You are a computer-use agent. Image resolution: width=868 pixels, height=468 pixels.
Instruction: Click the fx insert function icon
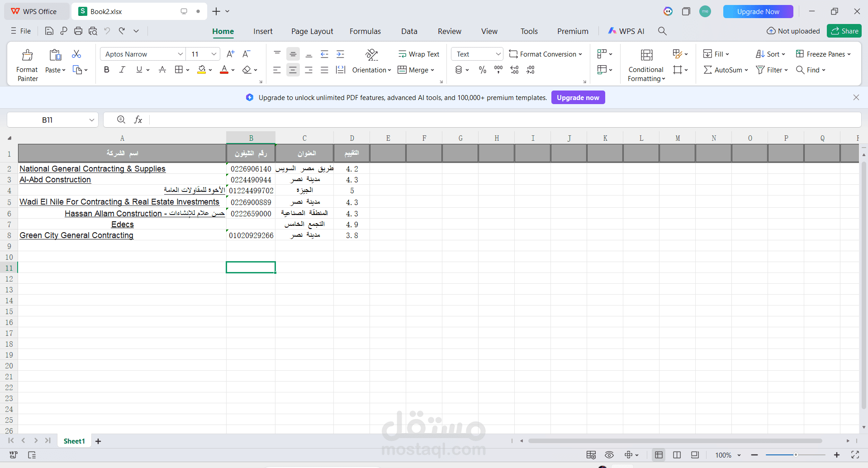point(138,119)
